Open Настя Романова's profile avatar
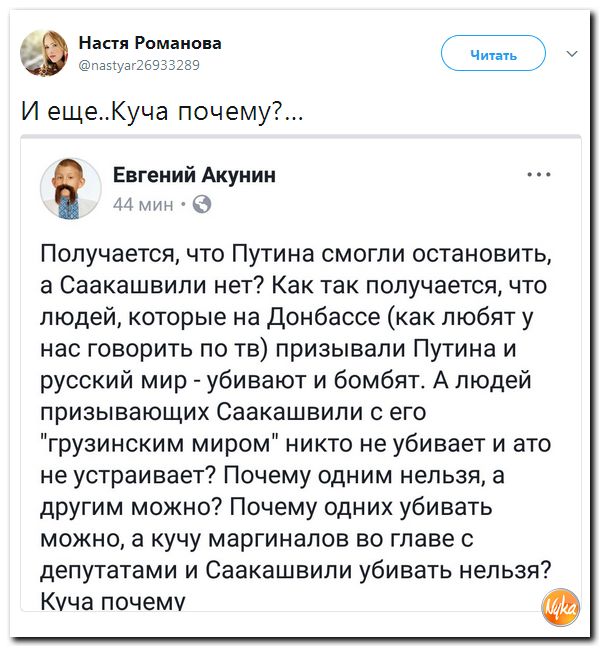This screenshot has height=648, width=601. (x=50, y=53)
